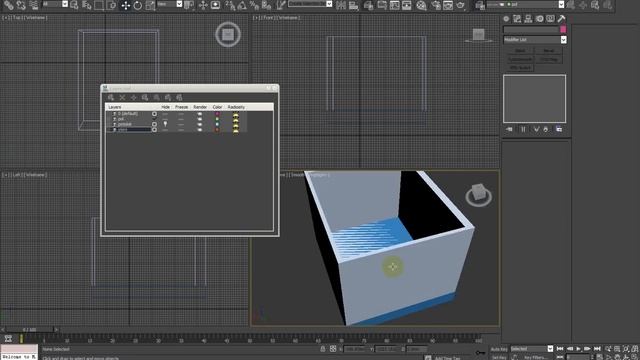
Task: Switch to the Modify command panel tab
Action: pyautogui.click(x=517, y=19)
